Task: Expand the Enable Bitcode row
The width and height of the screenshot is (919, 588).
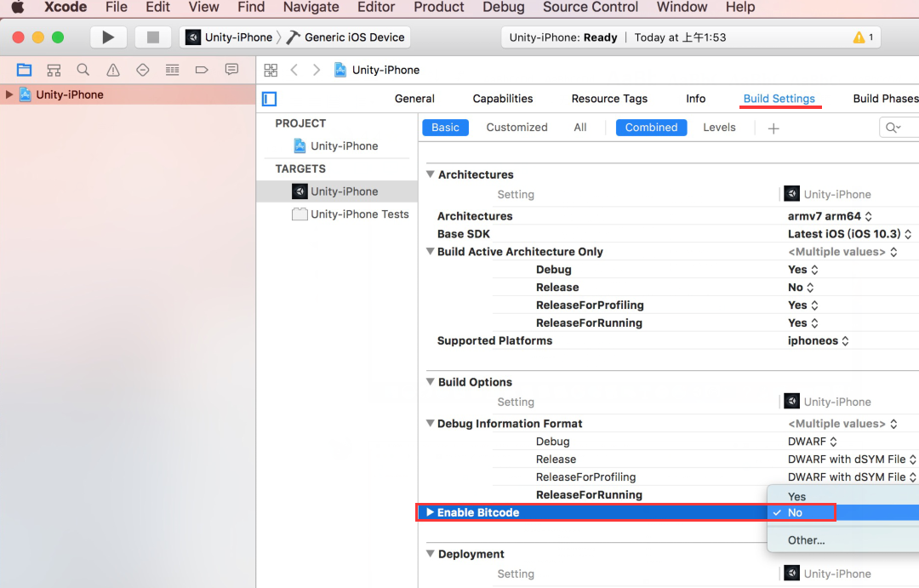Action: pos(431,512)
